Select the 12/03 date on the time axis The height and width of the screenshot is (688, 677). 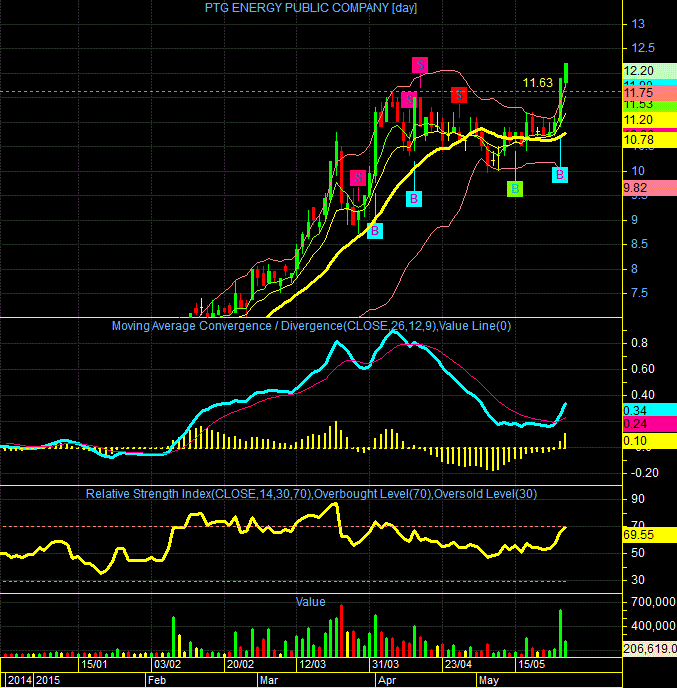312,664
